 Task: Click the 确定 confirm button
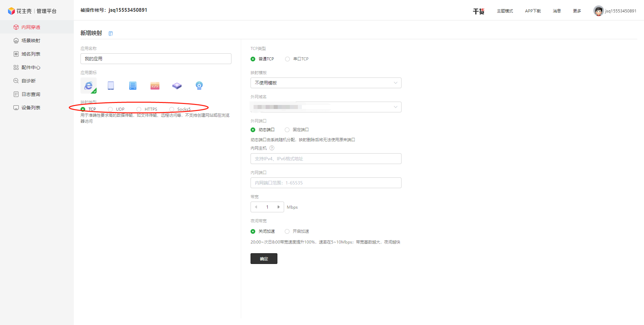[x=264, y=259]
